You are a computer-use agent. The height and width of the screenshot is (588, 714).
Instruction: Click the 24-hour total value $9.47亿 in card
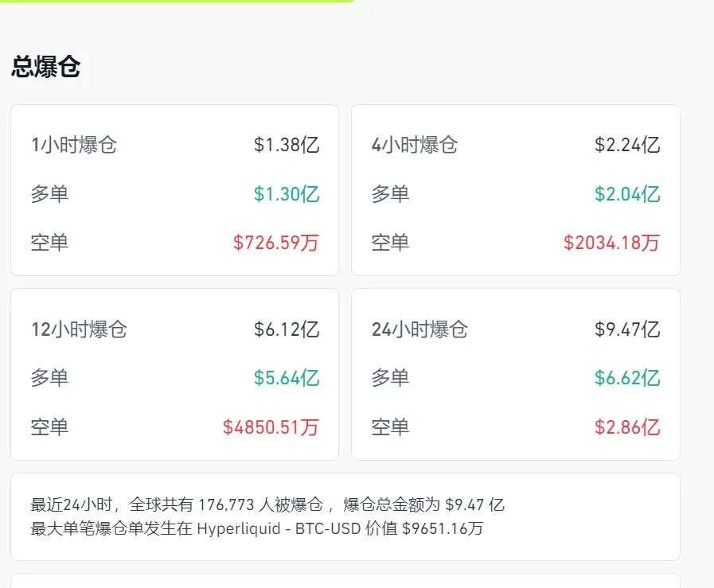(x=627, y=329)
